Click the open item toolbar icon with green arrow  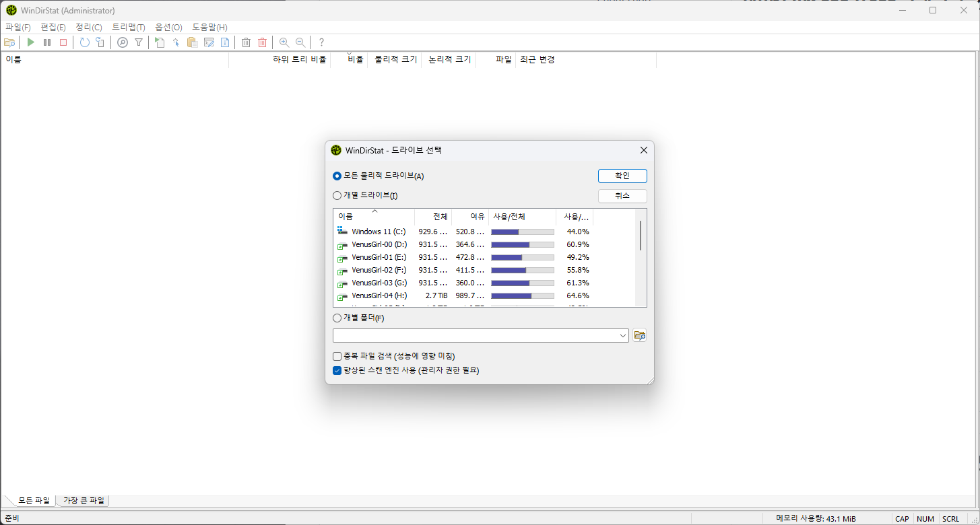point(160,42)
